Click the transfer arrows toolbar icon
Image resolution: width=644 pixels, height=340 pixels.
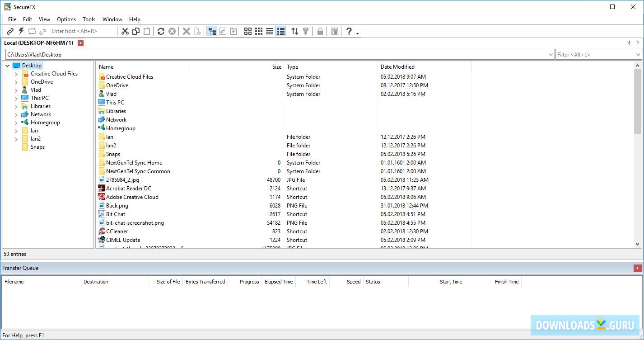pos(295,31)
